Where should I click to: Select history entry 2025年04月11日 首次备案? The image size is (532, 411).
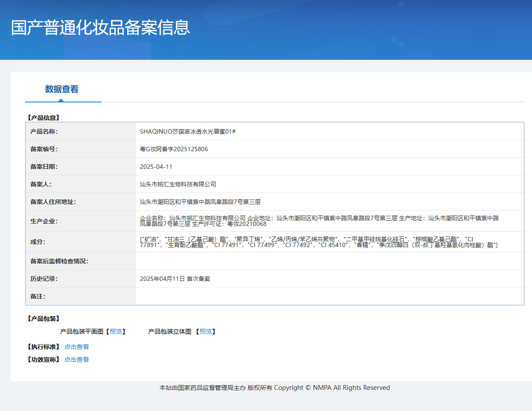tap(175, 279)
